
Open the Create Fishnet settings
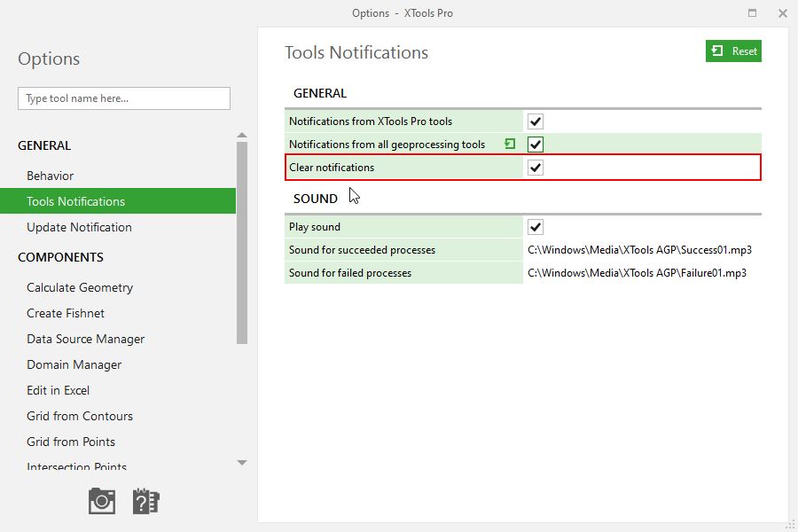point(66,313)
